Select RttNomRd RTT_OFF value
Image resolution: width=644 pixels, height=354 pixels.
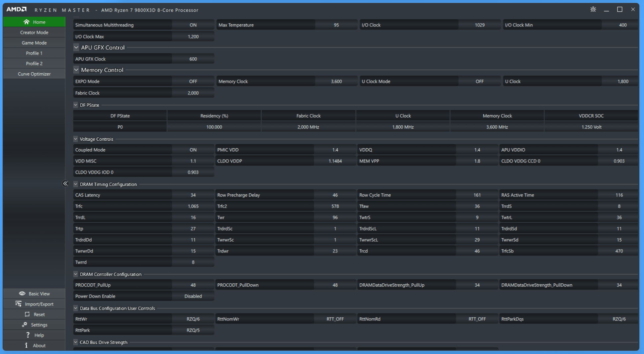pos(477,319)
